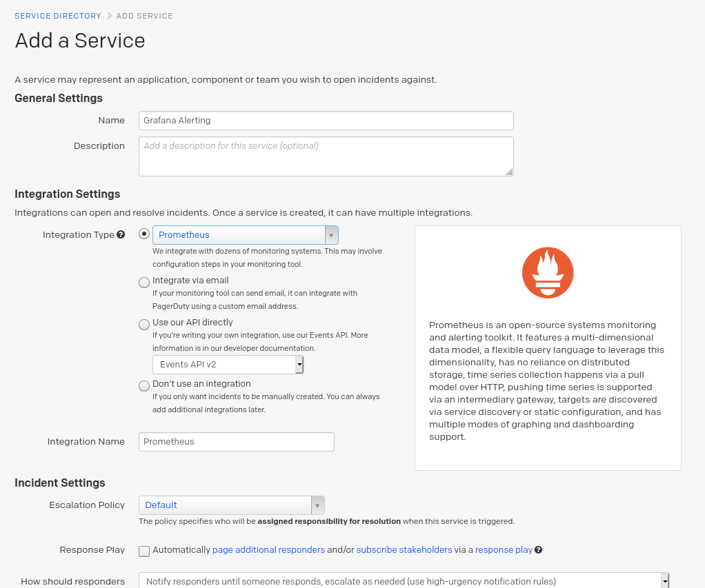Select the Prometheus integration type radio
The image size is (705, 588).
coord(144,234)
